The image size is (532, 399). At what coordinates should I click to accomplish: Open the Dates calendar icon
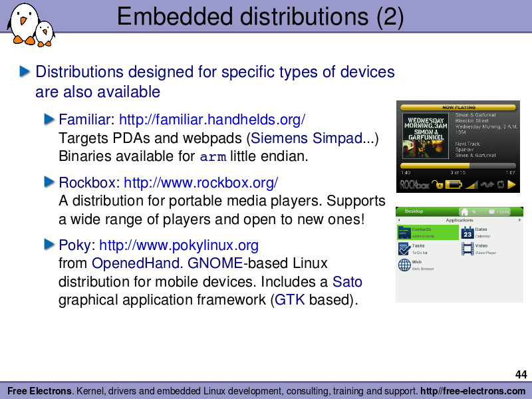coord(467,233)
